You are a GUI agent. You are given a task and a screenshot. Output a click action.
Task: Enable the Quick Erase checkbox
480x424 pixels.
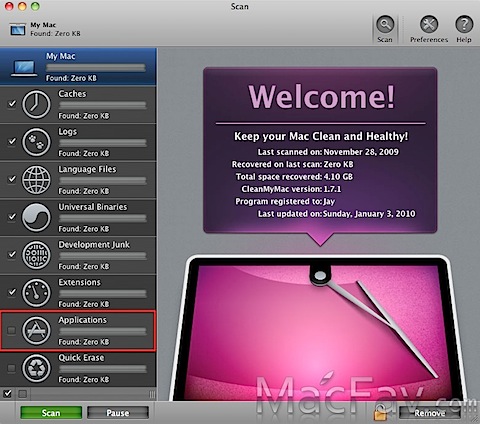click(x=12, y=368)
